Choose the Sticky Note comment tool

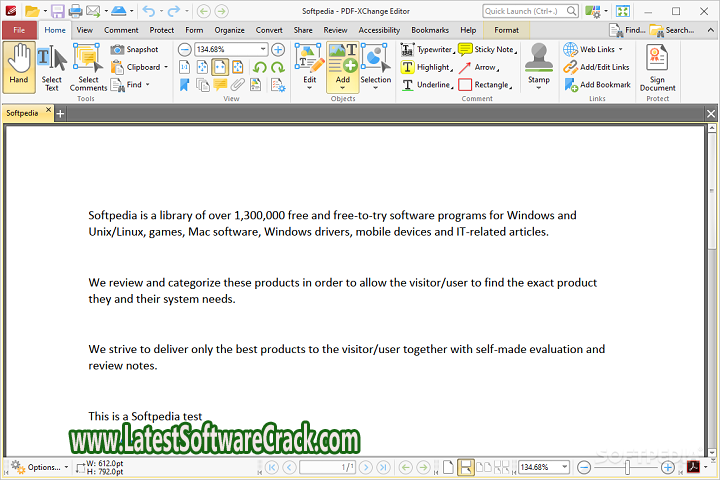[x=486, y=49]
